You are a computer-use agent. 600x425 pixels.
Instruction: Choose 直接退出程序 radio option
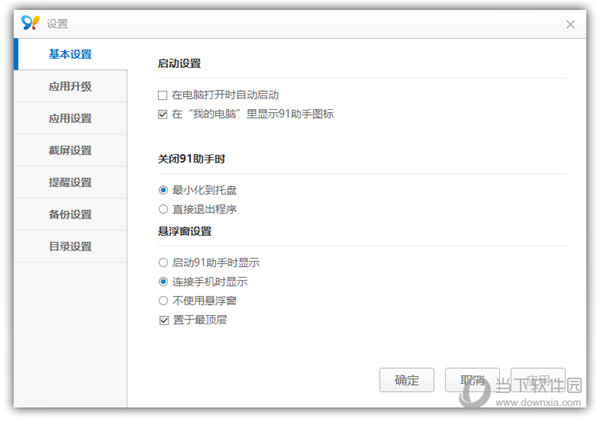(x=163, y=209)
